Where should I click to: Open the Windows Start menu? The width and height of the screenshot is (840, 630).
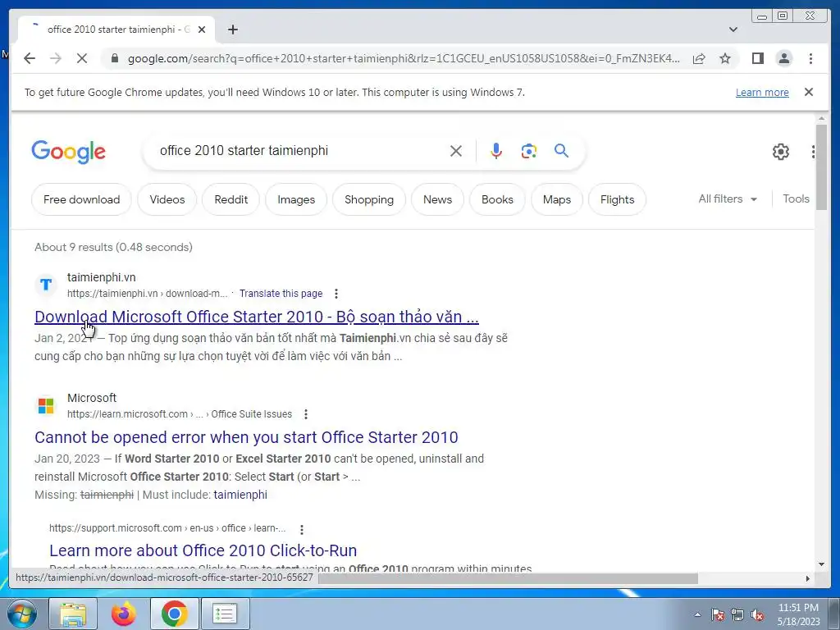click(x=21, y=614)
